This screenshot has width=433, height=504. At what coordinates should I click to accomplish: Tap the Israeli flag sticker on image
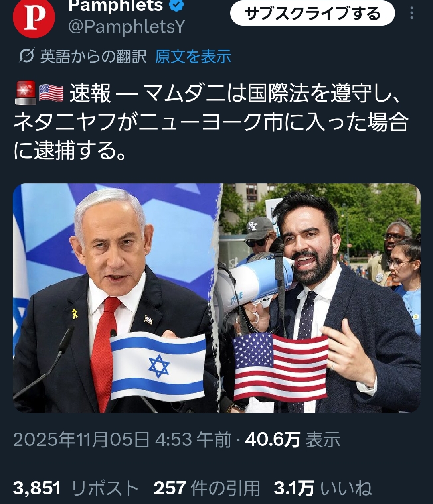pos(158,366)
